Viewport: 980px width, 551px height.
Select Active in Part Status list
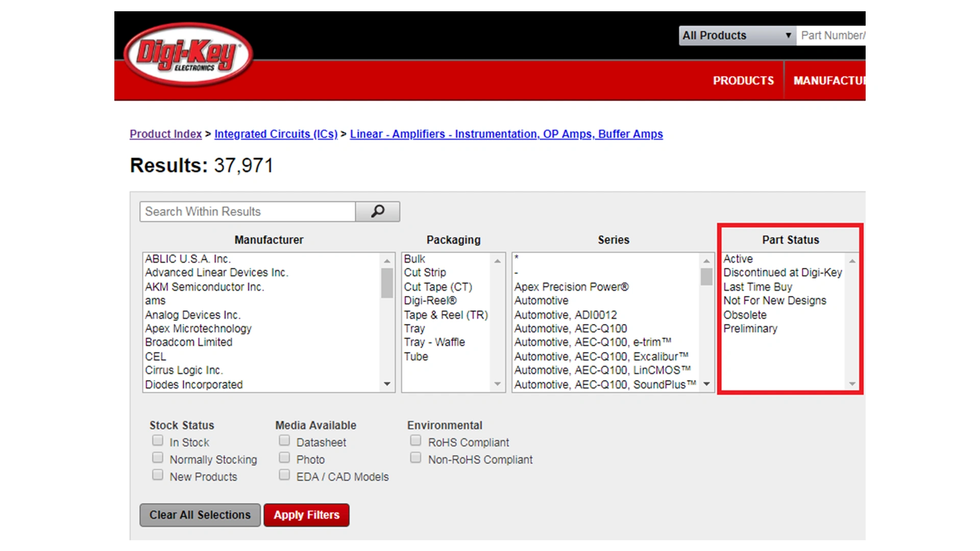click(x=738, y=259)
